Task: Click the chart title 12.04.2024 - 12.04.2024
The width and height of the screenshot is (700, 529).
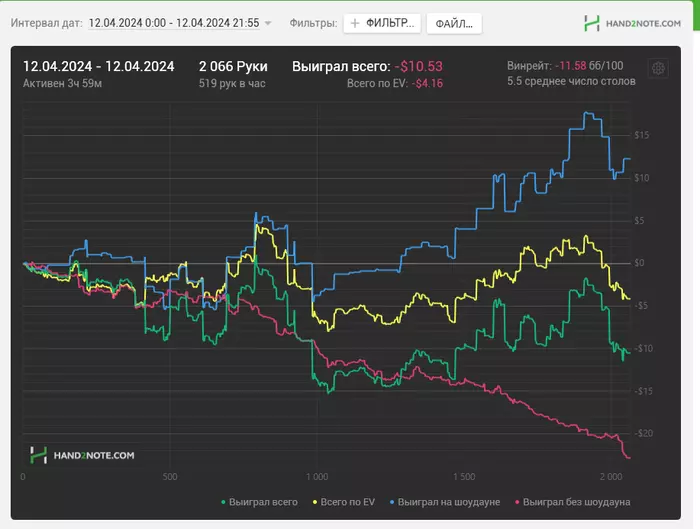Action: tap(99, 67)
